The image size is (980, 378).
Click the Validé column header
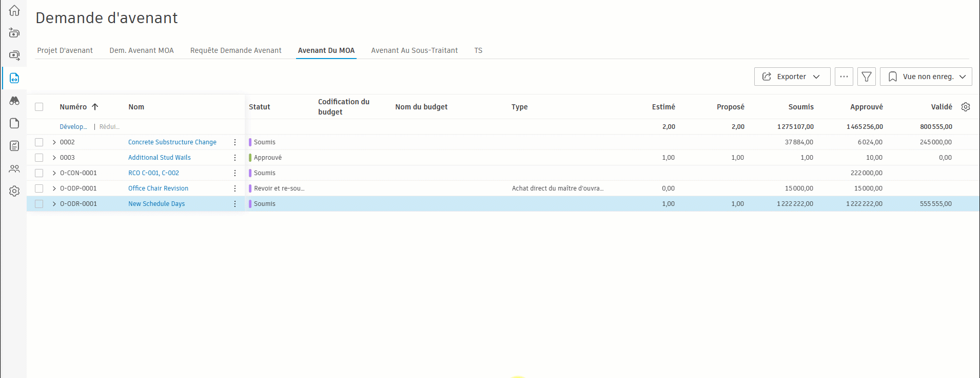[x=942, y=107]
